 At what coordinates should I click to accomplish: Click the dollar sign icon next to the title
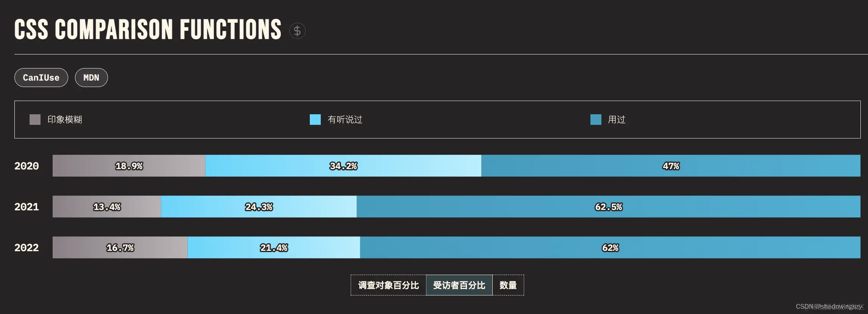[297, 31]
